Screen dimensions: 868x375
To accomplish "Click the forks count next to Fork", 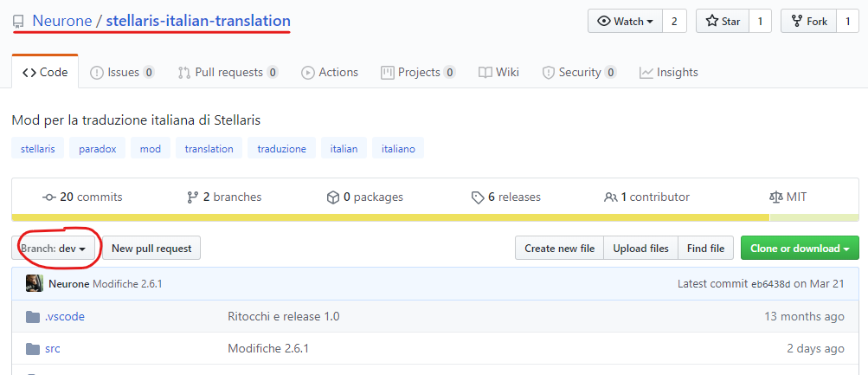I will [847, 22].
